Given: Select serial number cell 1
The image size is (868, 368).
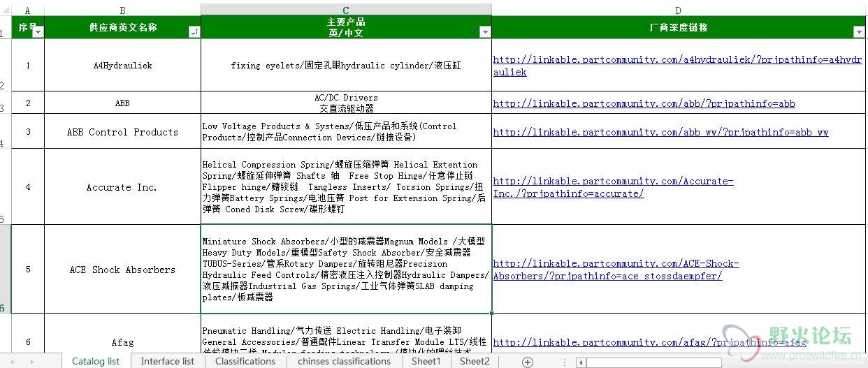Looking at the screenshot, I should tap(28, 66).
